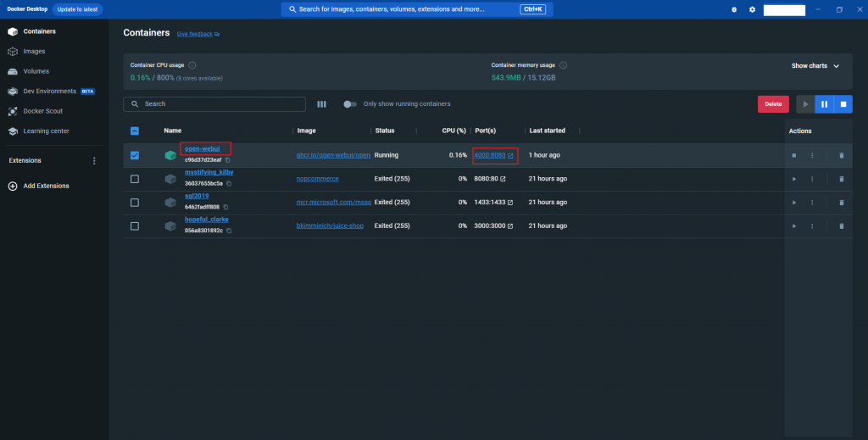The image size is (868, 440).
Task: Check the sql2019 row checkbox
Action: tap(135, 203)
